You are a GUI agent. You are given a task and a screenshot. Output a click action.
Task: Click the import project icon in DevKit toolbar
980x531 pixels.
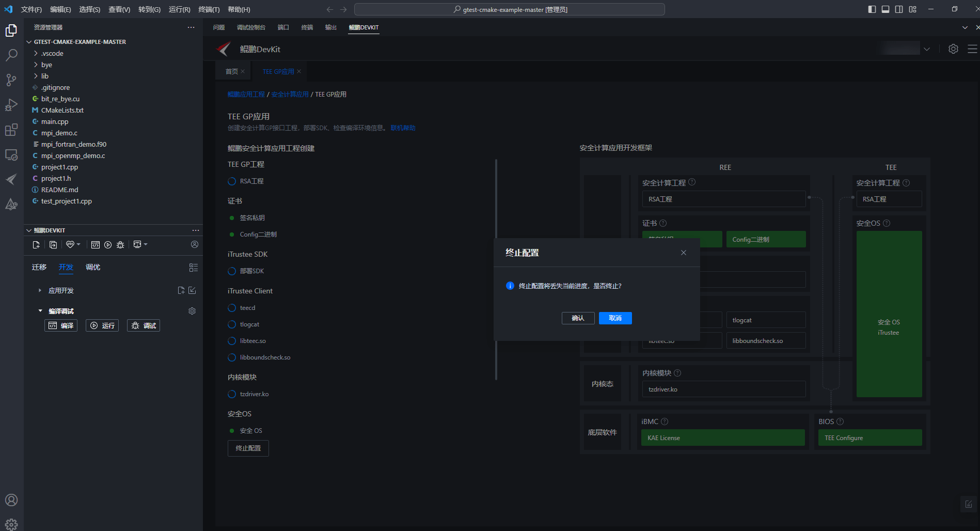coord(53,245)
